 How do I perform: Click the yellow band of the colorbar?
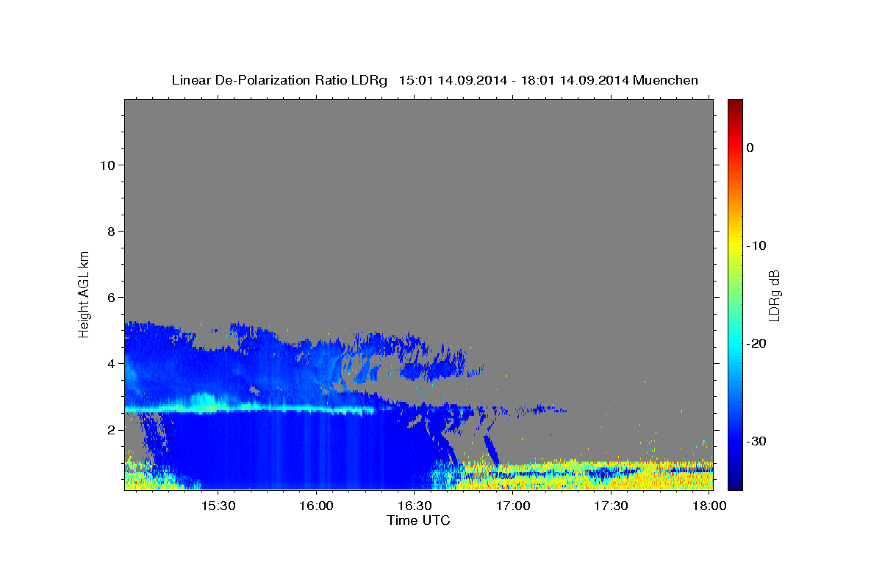(735, 243)
